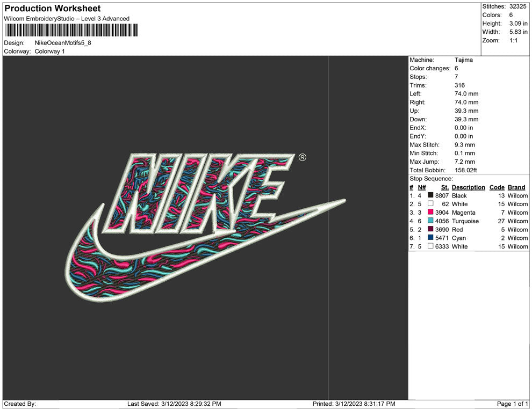Click the registered trademark symbol
The image size is (532, 409).
click(x=303, y=157)
